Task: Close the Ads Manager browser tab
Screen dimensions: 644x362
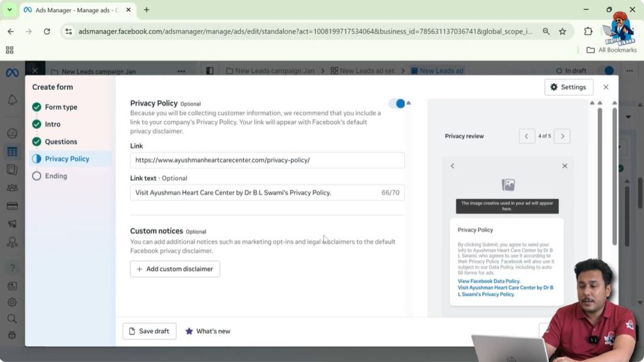Action: 128,10
